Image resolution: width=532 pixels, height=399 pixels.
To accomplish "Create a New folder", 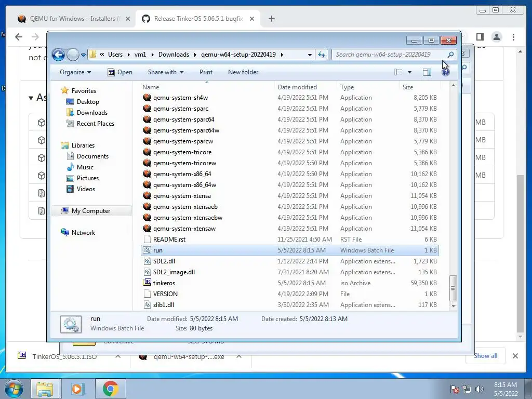I will click(243, 72).
